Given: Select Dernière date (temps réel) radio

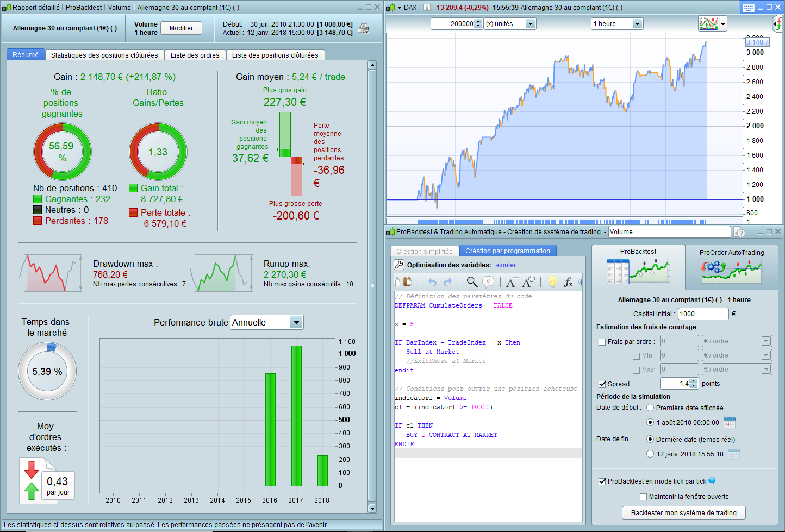Looking at the screenshot, I should (650, 439).
